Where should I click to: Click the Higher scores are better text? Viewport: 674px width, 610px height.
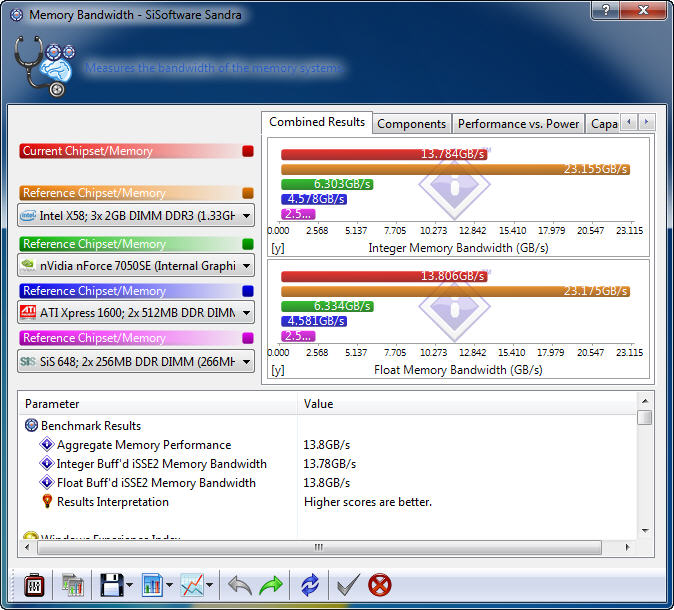tap(368, 502)
